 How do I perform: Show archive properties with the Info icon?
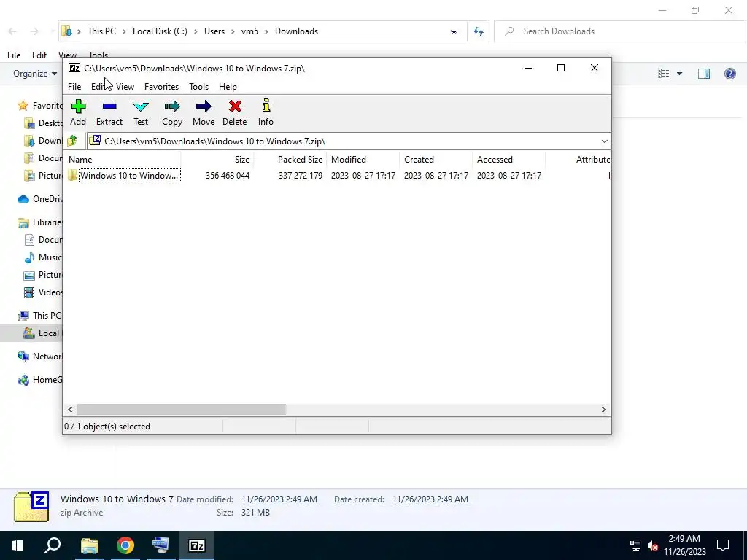pos(266,113)
